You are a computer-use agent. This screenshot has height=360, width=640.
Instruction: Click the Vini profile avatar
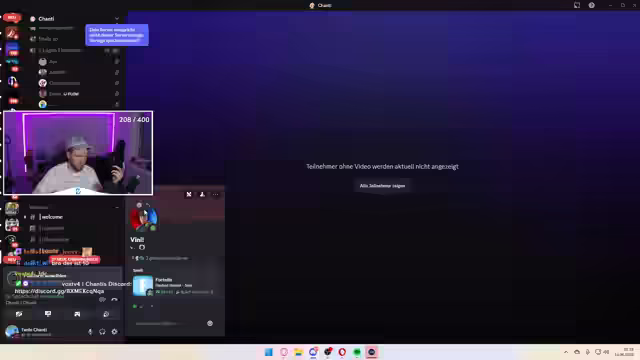click(x=144, y=219)
